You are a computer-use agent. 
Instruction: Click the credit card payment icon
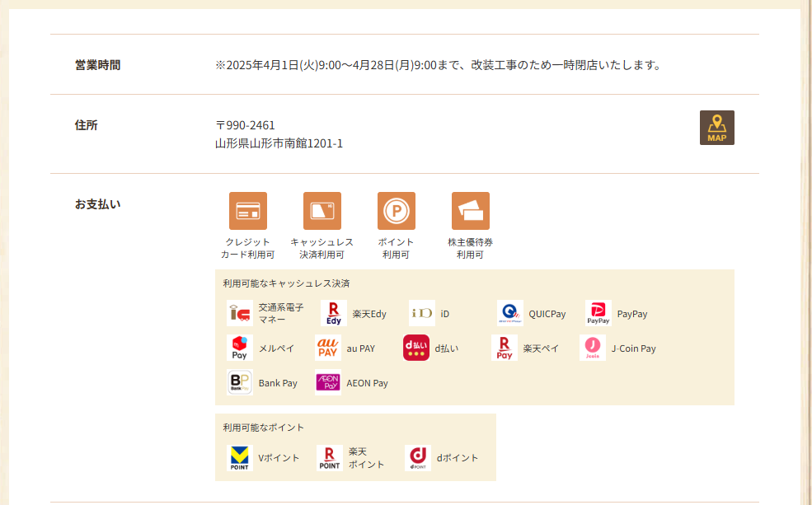pos(247,211)
